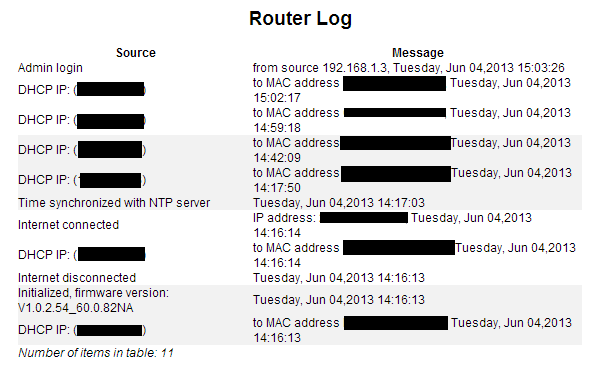The image size is (599, 370).
Task: Click the firmware initialized timestamp message
Action: 338,300
